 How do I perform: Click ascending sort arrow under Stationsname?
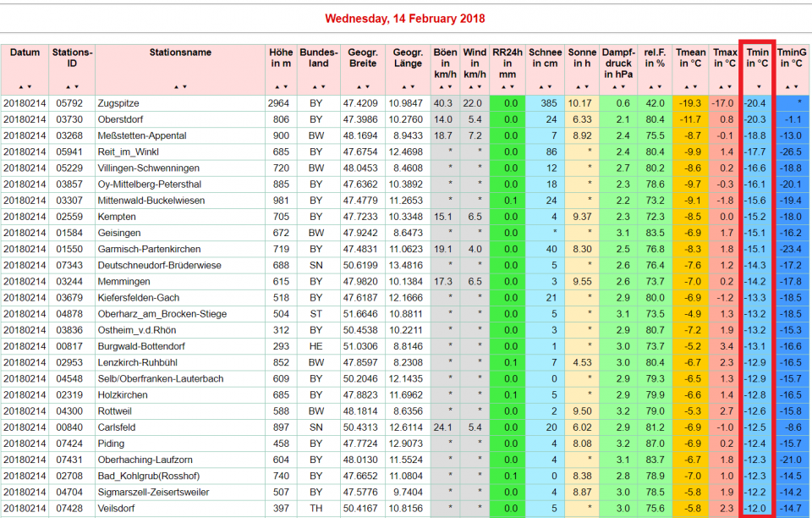(x=176, y=87)
